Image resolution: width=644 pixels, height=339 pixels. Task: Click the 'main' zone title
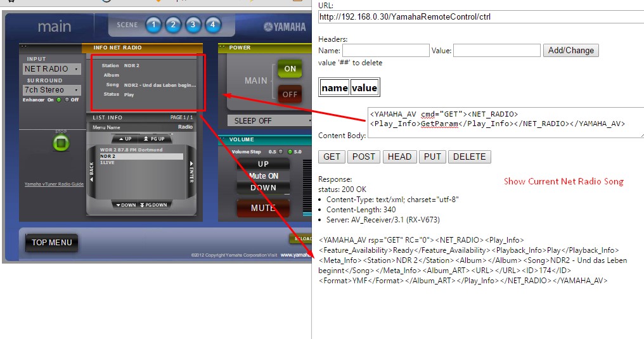[x=55, y=27]
